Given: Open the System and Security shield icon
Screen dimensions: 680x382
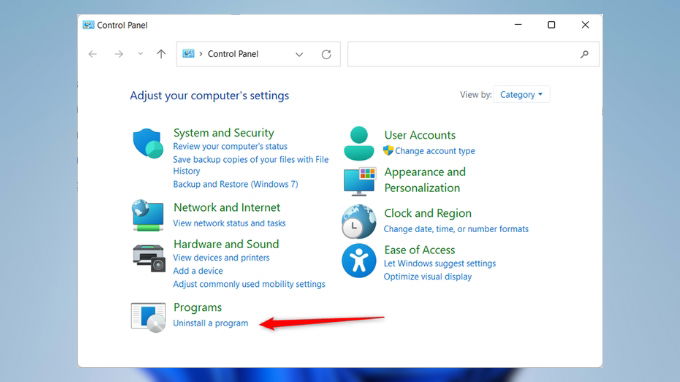Looking at the screenshot, I should pyautogui.click(x=148, y=144).
